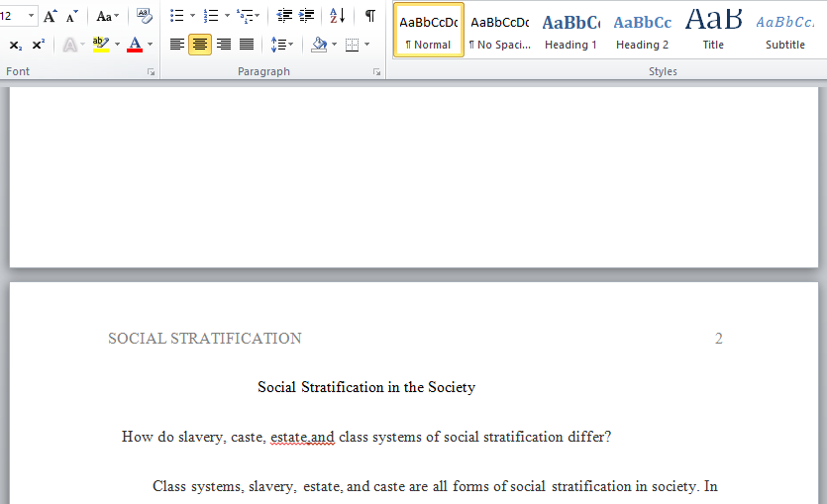Open highlight color dropdown arrow
827x504 pixels.
117,45
